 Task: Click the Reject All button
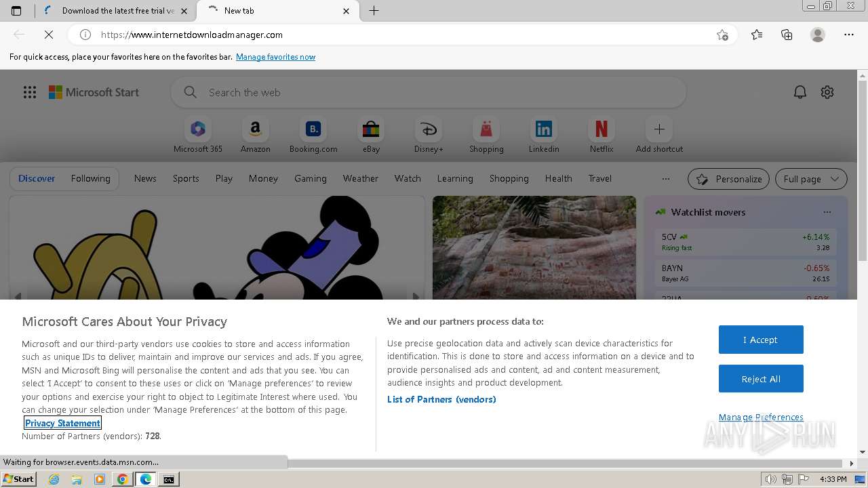tap(761, 379)
